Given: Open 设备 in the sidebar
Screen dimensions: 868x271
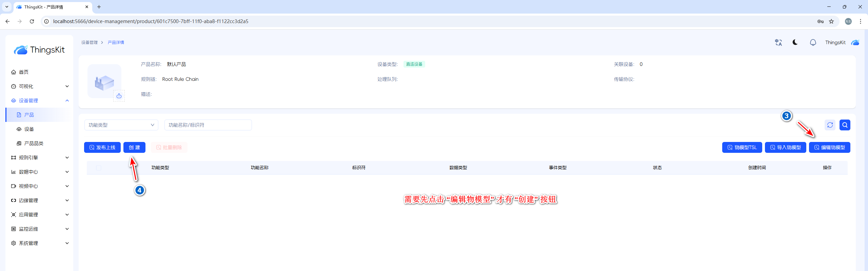Looking at the screenshot, I should (29, 129).
